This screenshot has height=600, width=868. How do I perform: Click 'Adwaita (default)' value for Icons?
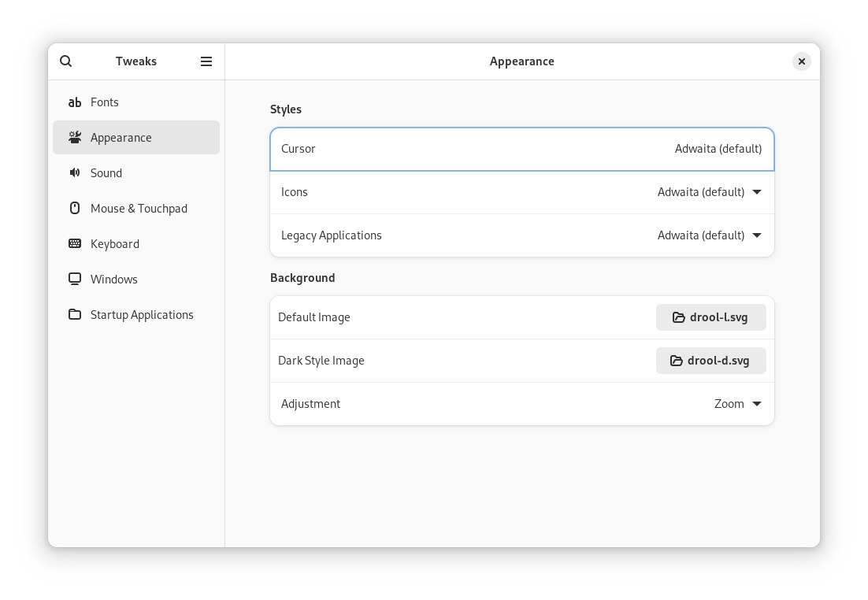[701, 192]
